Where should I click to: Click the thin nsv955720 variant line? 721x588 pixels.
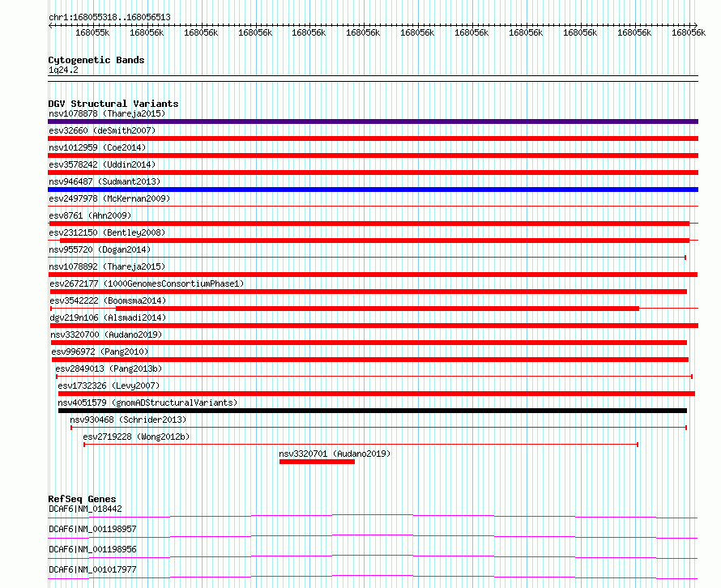click(x=367, y=258)
